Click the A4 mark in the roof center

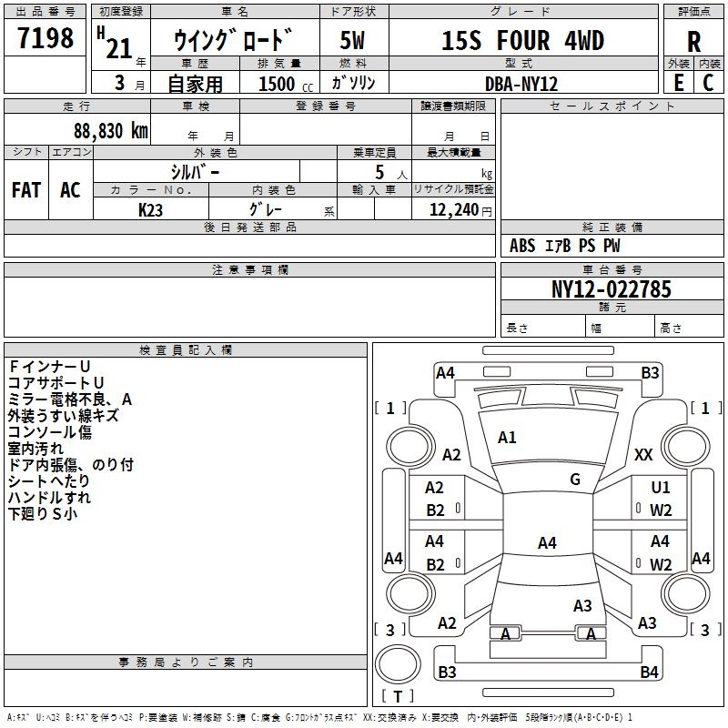pyautogui.click(x=546, y=543)
